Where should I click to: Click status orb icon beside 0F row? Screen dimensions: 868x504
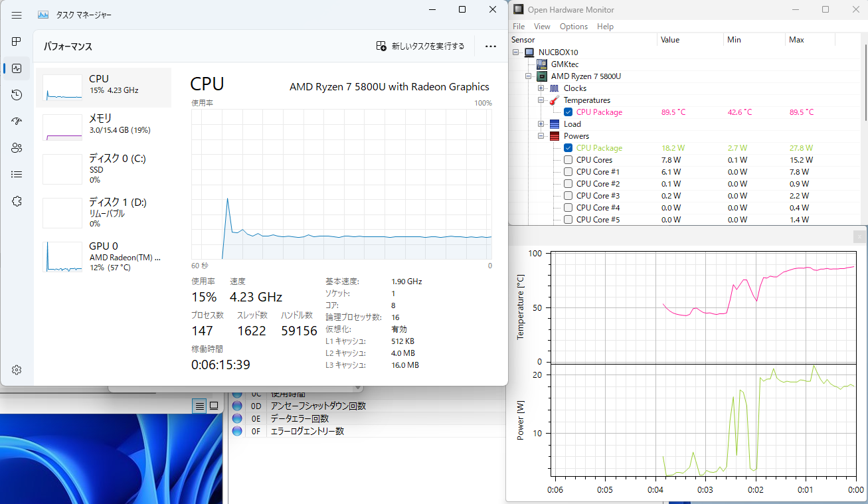[x=237, y=431]
